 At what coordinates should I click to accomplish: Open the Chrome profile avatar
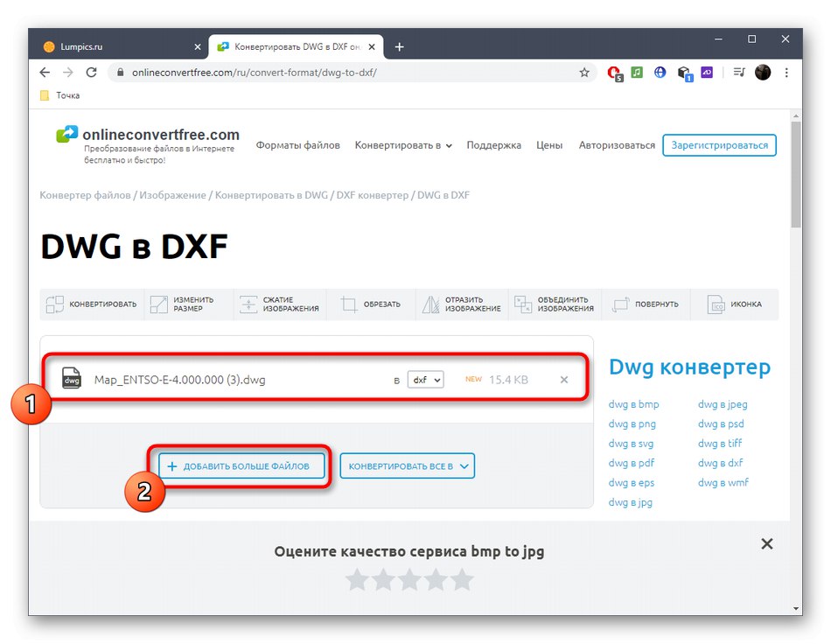pyautogui.click(x=763, y=73)
